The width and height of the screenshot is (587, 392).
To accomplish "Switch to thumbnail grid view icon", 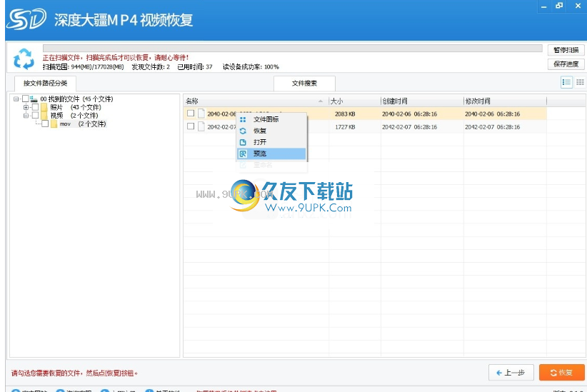I will (580, 82).
